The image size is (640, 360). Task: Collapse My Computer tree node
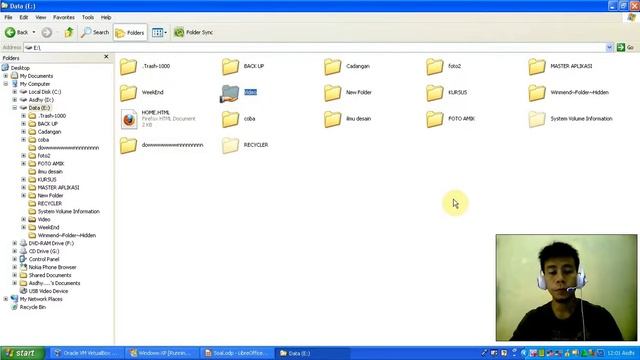6,84
